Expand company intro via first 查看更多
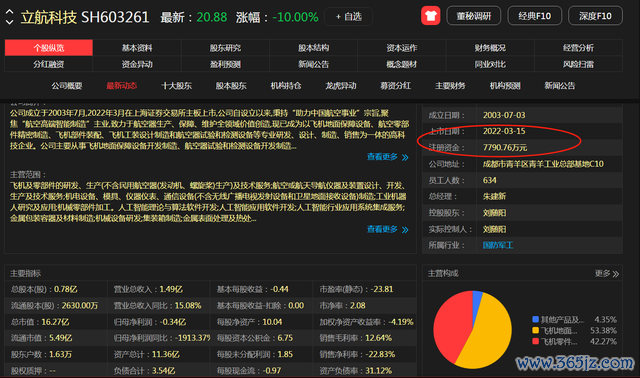Viewport: 640px width, 378px height. (x=387, y=157)
